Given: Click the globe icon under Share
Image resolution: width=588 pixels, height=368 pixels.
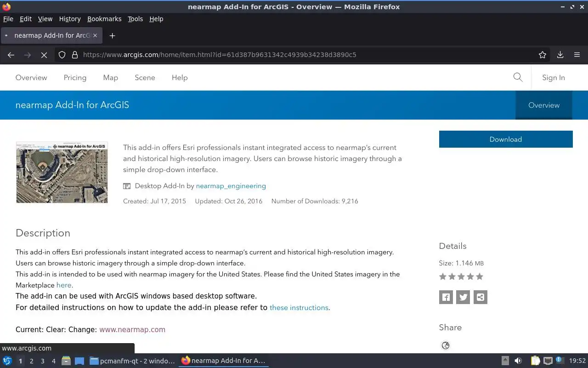Looking at the screenshot, I should pos(446,345).
